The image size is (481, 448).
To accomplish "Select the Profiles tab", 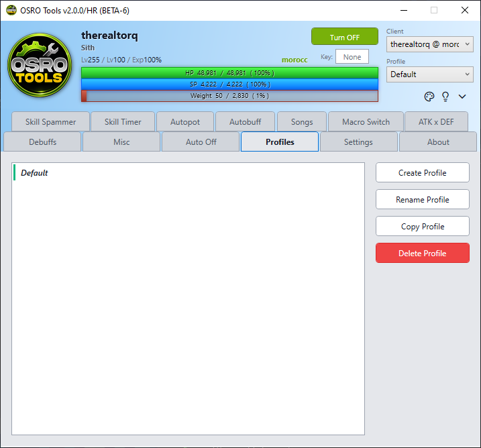I will [280, 142].
